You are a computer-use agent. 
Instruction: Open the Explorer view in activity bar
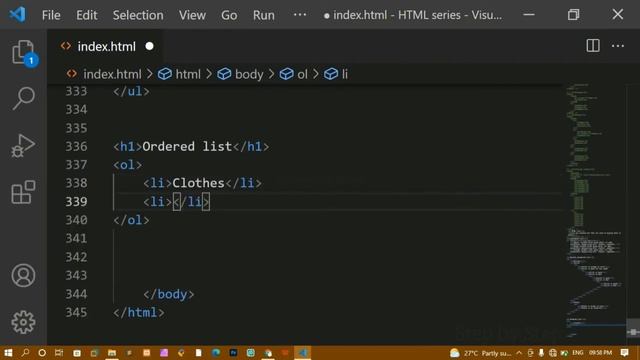click(x=23, y=52)
